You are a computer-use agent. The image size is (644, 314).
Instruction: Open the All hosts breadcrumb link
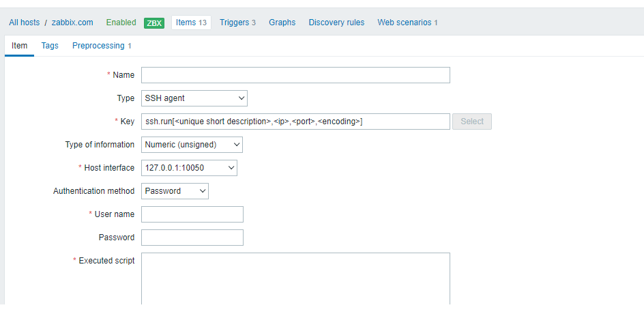click(x=25, y=23)
